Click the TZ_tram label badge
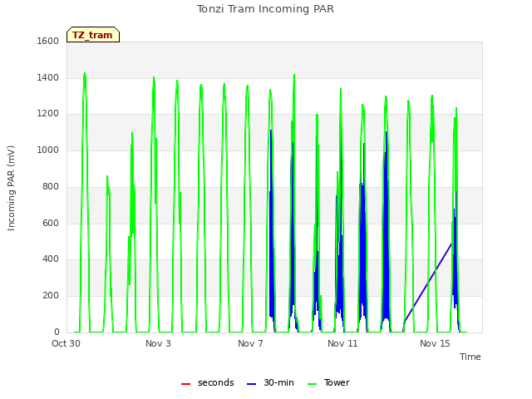Image resolution: width=532 pixels, height=399 pixels. tap(93, 35)
